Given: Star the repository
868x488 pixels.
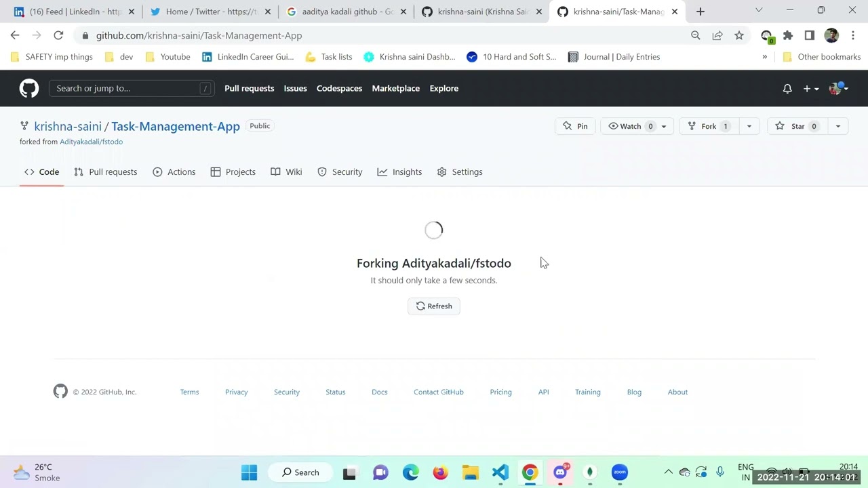Looking at the screenshot, I should pos(797,126).
